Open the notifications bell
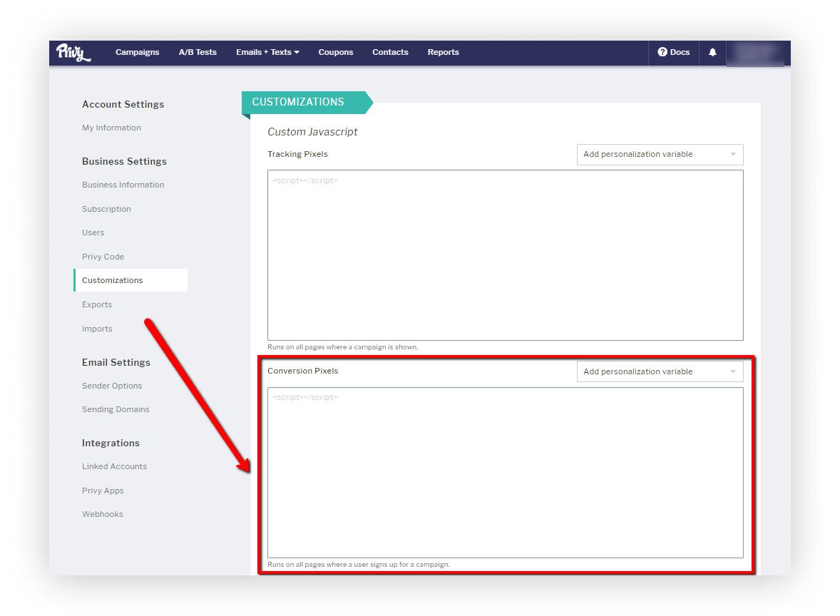 click(712, 53)
